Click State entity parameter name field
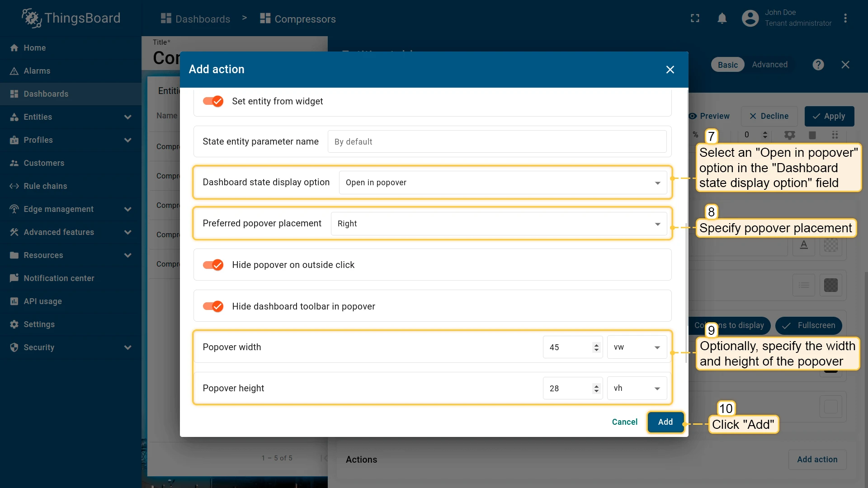Screen dimensions: 868x488 (497, 142)
